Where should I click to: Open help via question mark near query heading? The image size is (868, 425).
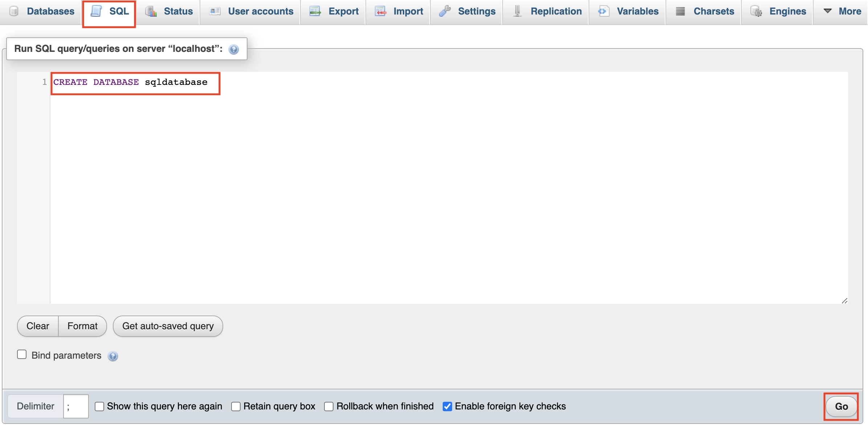[233, 49]
